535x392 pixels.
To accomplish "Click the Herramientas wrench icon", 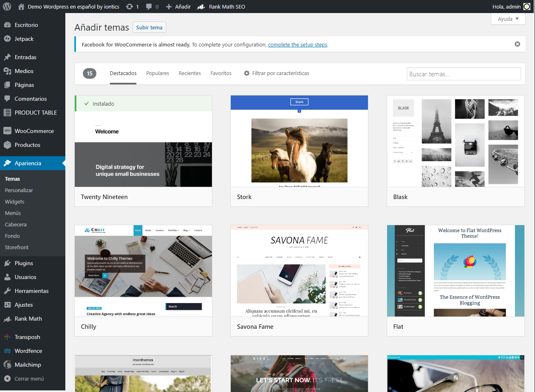I will tap(7, 291).
